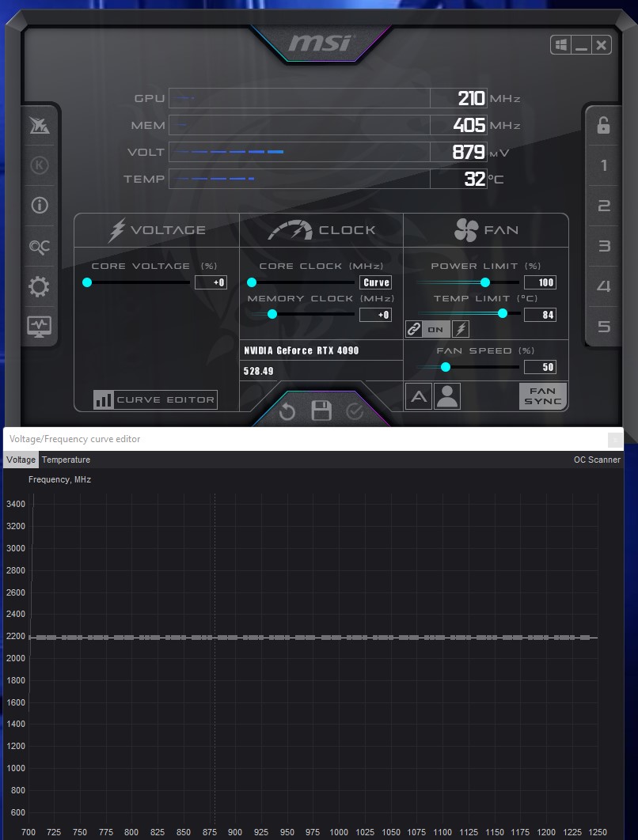
Task: Click the save floppy disk icon
Action: [321, 411]
